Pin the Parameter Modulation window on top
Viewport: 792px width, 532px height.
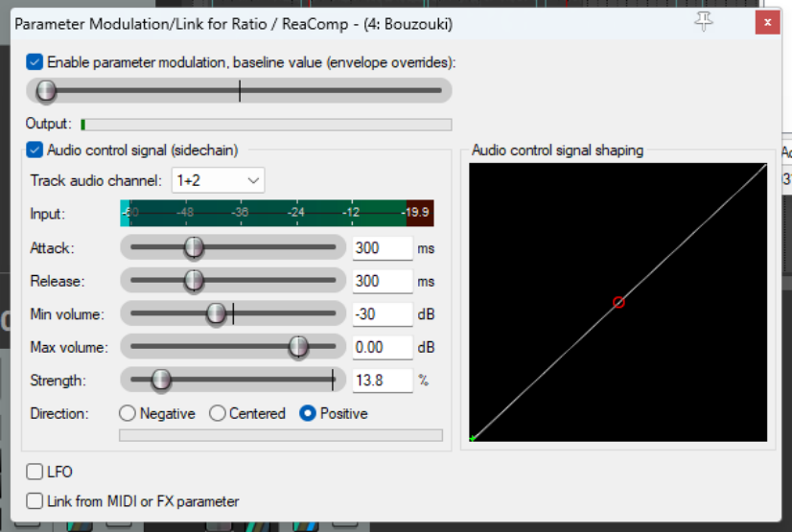point(703,21)
